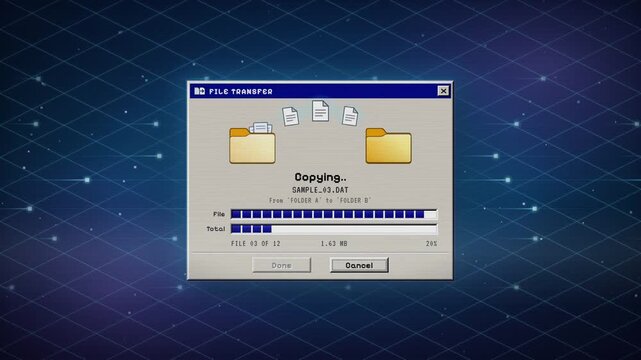Click the left flying document icon
Image resolution: width=641 pixels, height=360 pixels.
(x=290, y=116)
